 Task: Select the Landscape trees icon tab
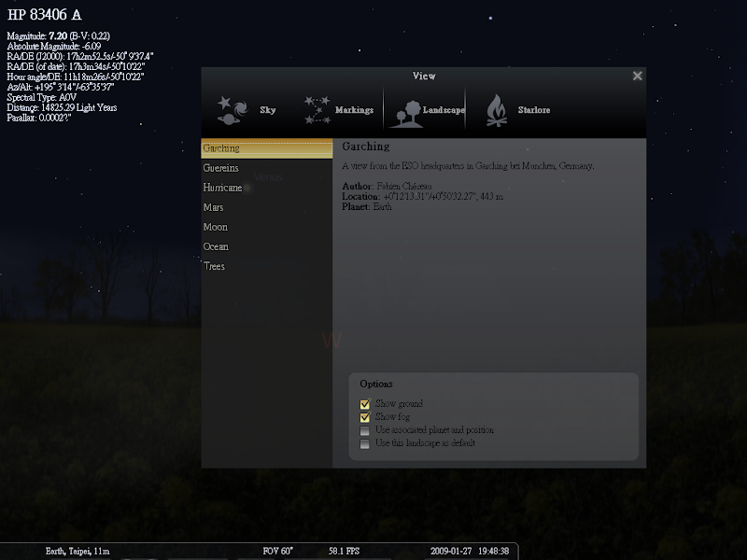[x=406, y=114]
